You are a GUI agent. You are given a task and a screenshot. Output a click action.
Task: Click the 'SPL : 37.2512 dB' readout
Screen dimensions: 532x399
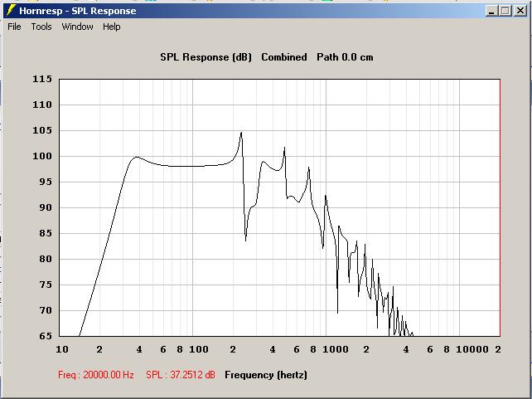click(x=181, y=375)
